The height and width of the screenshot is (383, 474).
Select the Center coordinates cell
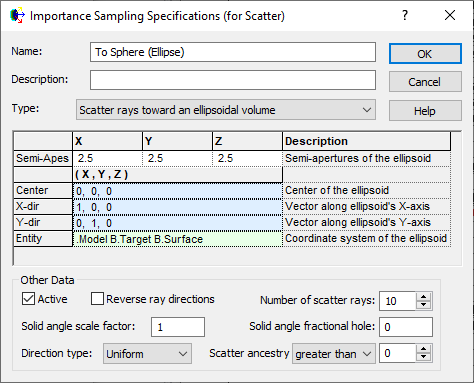tap(177, 191)
